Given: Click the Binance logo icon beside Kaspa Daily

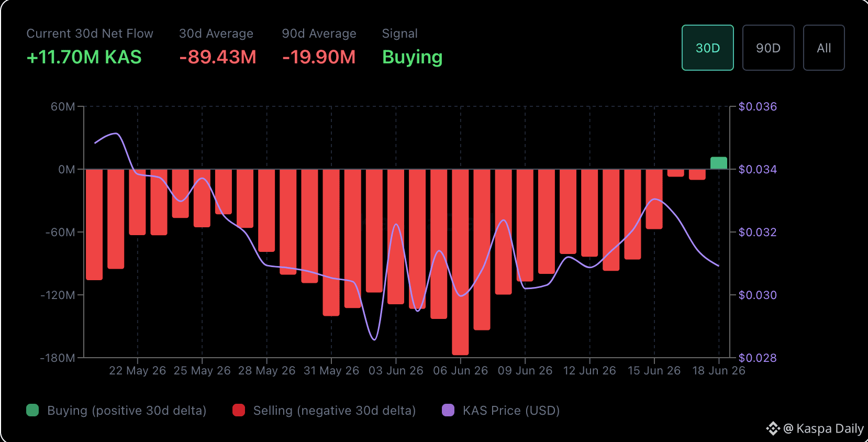Looking at the screenshot, I should point(773,428).
